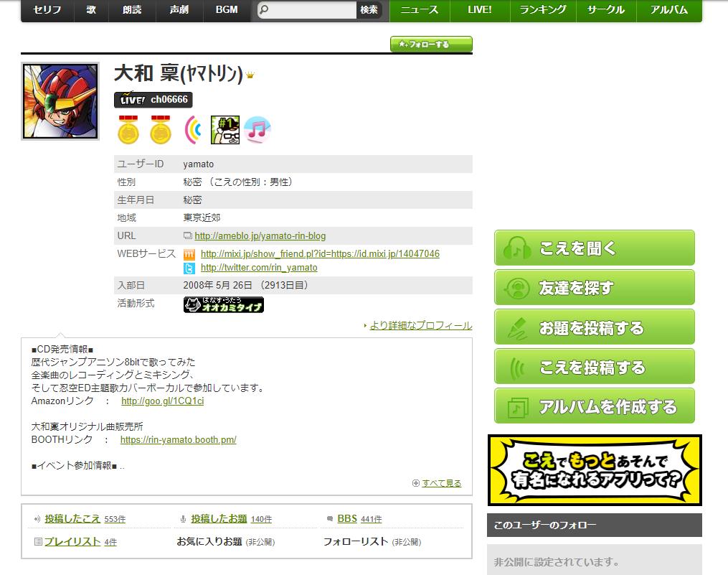Click the mixi service icon
728x575 pixels.
pos(189,254)
